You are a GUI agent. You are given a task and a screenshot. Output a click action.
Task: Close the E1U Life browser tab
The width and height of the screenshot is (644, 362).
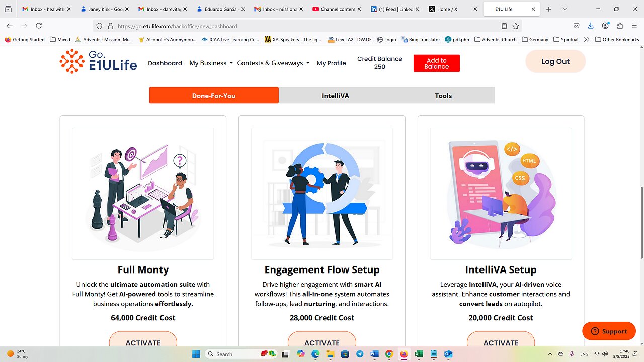[x=534, y=9]
